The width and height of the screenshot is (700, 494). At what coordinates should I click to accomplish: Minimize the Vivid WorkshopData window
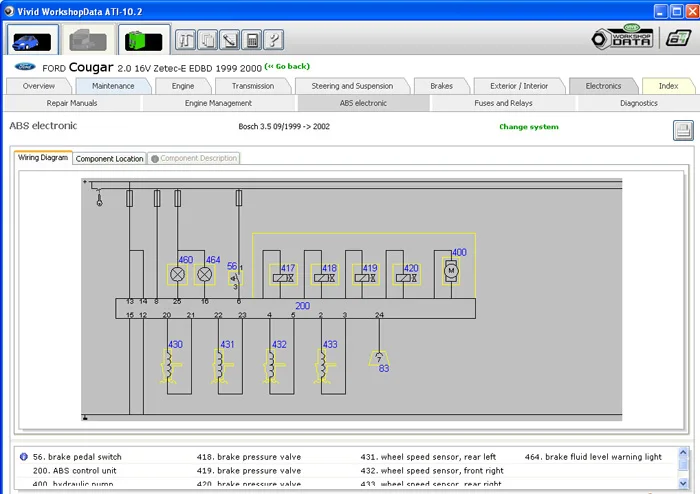coord(661,11)
